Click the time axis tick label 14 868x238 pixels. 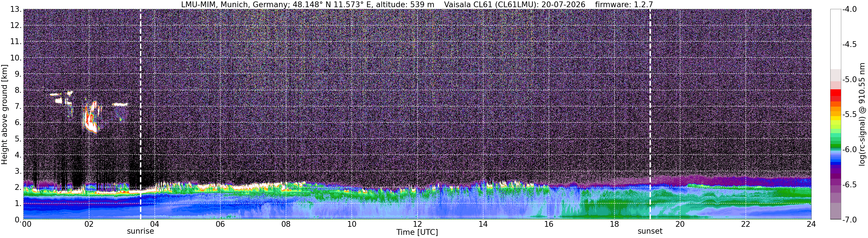(x=483, y=224)
